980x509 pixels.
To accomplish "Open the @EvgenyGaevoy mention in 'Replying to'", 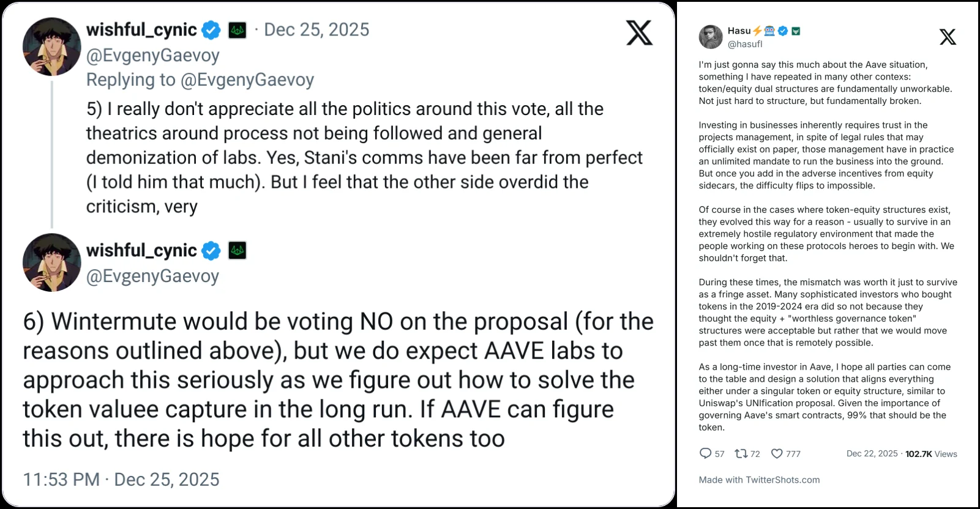I will click(x=247, y=80).
